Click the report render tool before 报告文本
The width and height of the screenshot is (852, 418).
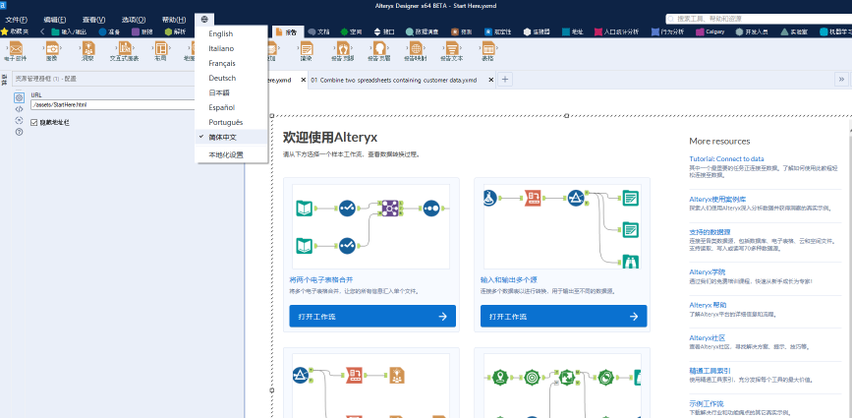point(306,48)
